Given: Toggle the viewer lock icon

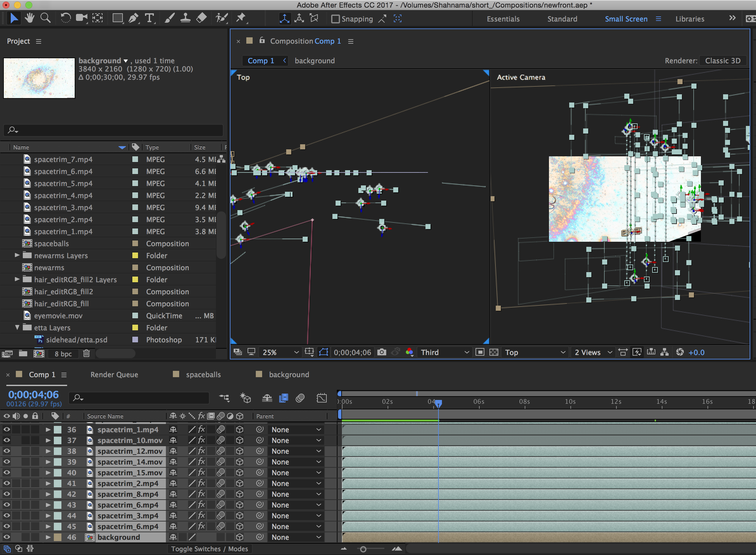Looking at the screenshot, I should (x=262, y=40).
